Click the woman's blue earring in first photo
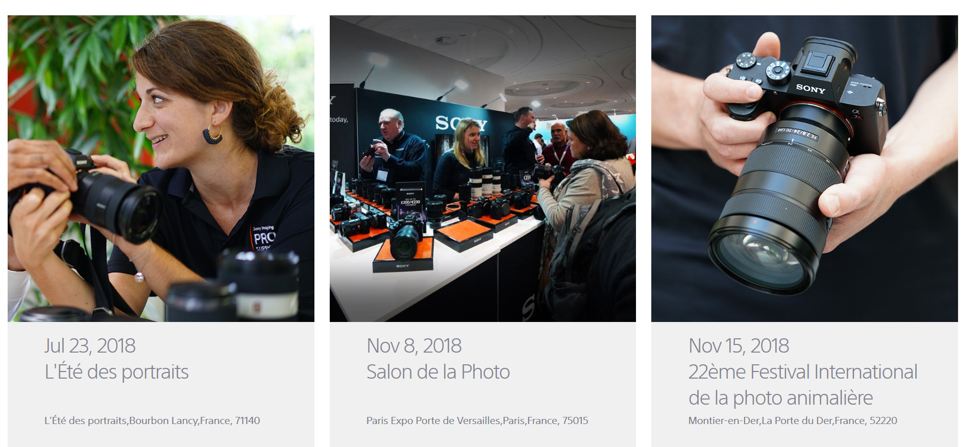Image resolution: width=980 pixels, height=447 pixels. point(212,134)
